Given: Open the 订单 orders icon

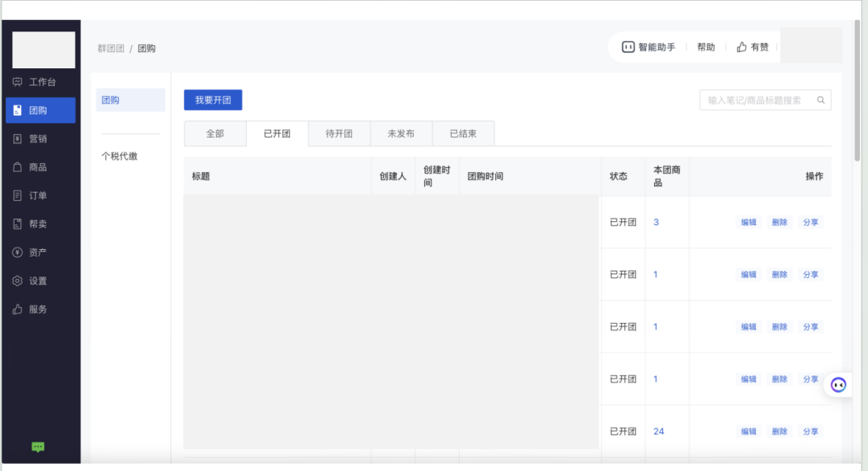Looking at the screenshot, I should [x=17, y=195].
